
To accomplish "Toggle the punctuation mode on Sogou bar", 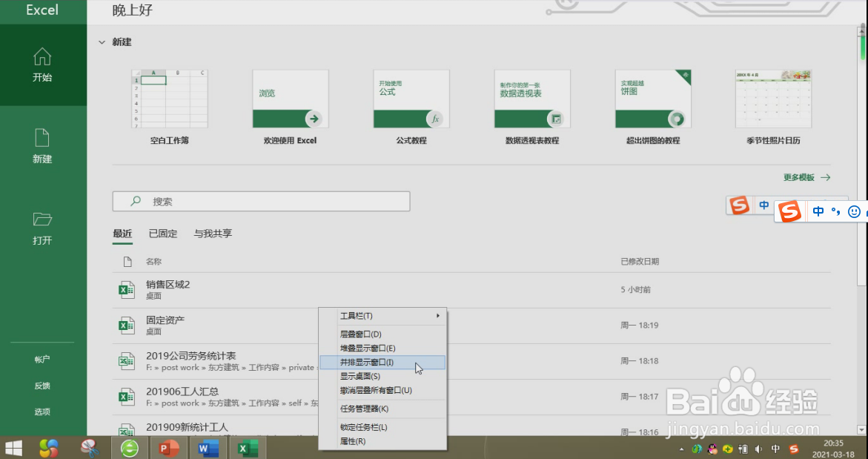I will (x=836, y=211).
